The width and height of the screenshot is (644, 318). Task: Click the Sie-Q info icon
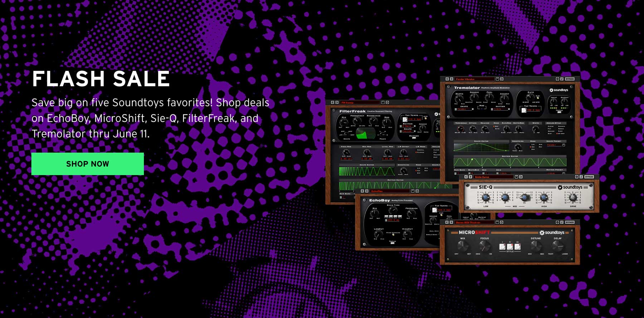pos(581,177)
